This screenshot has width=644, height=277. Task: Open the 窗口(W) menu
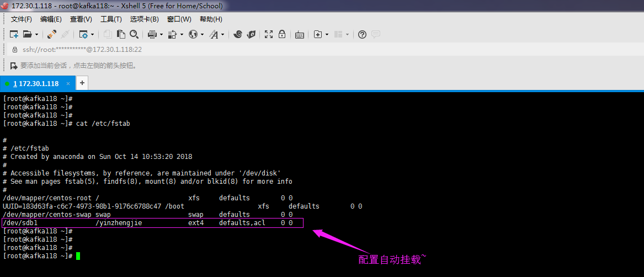pyautogui.click(x=179, y=19)
